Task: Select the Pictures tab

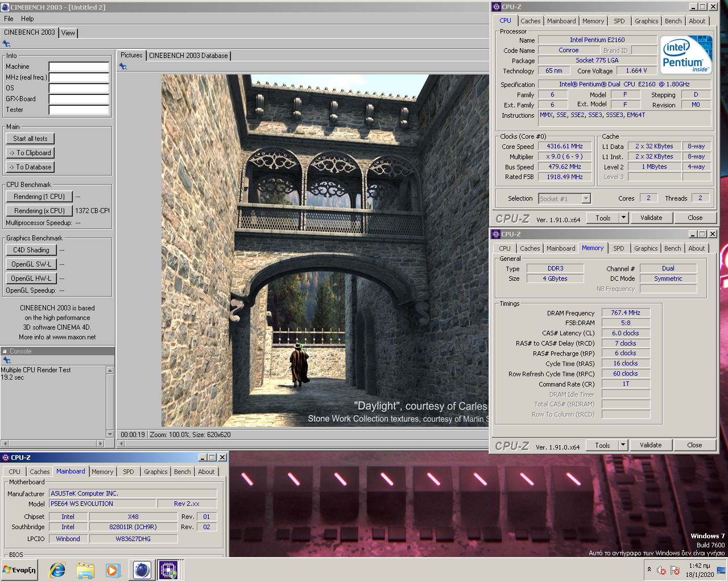Action: (x=131, y=55)
